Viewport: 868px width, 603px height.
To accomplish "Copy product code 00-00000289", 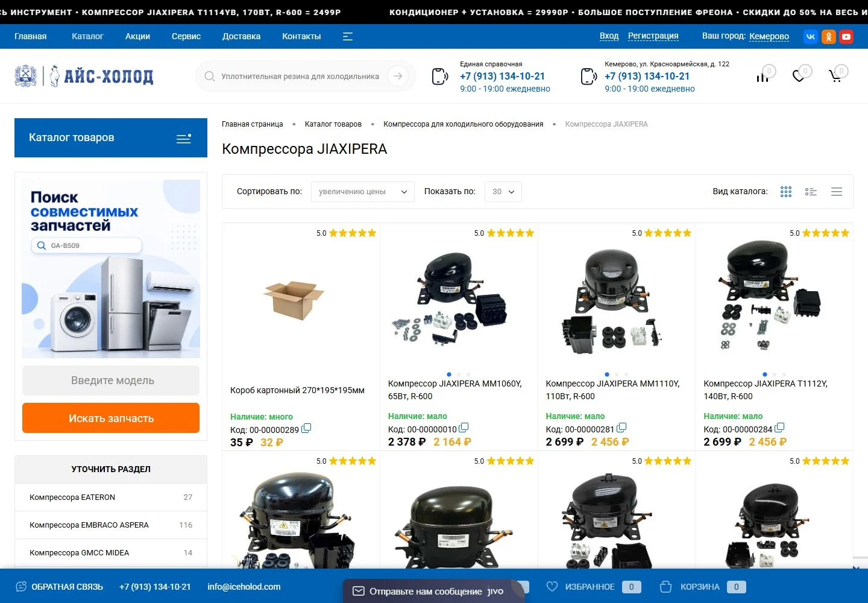I will click(306, 428).
